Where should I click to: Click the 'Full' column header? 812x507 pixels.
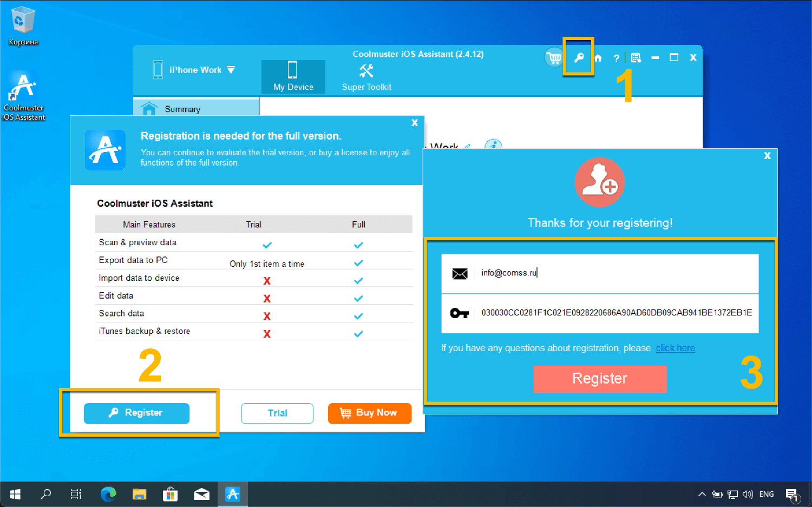(358, 225)
